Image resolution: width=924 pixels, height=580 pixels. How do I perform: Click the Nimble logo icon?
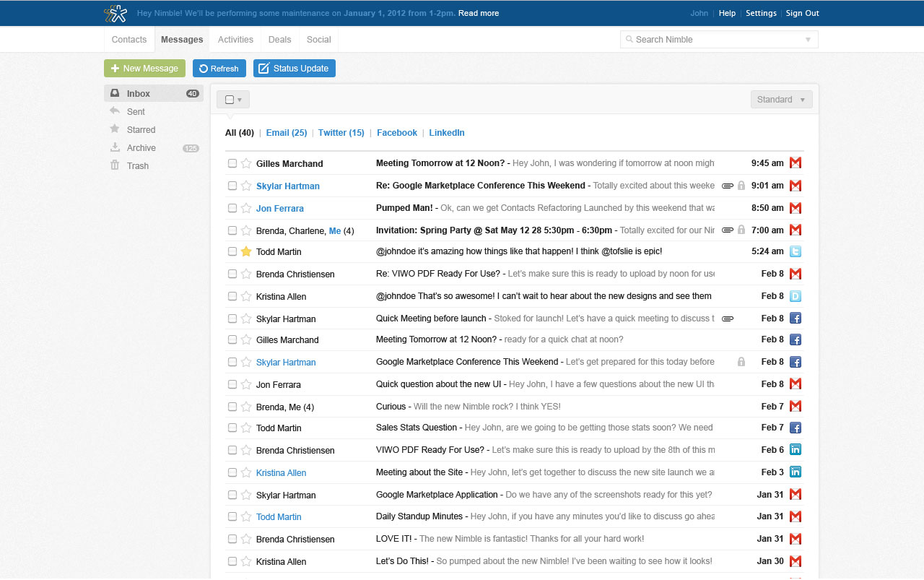click(115, 13)
